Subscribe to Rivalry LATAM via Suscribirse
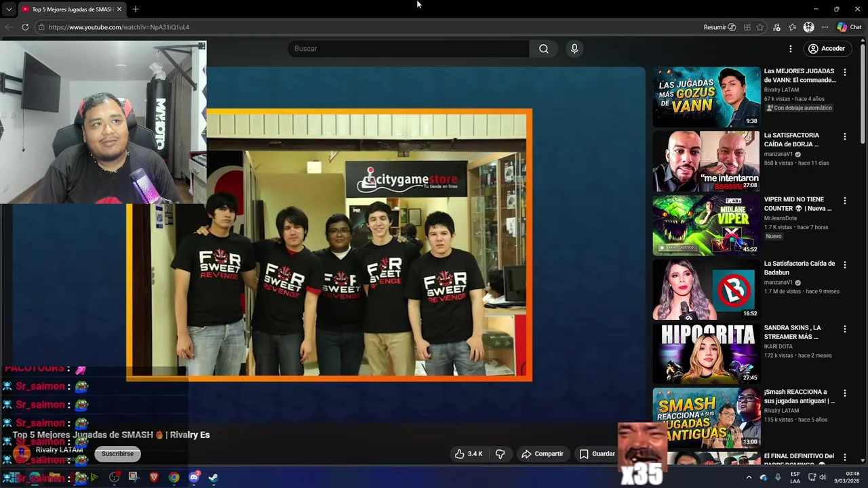The height and width of the screenshot is (488, 868). 117,453
